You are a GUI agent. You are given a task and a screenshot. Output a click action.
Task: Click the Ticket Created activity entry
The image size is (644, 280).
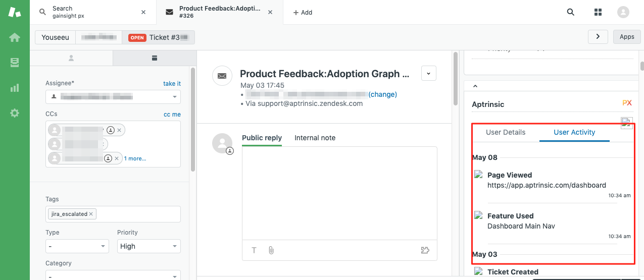tap(513, 272)
